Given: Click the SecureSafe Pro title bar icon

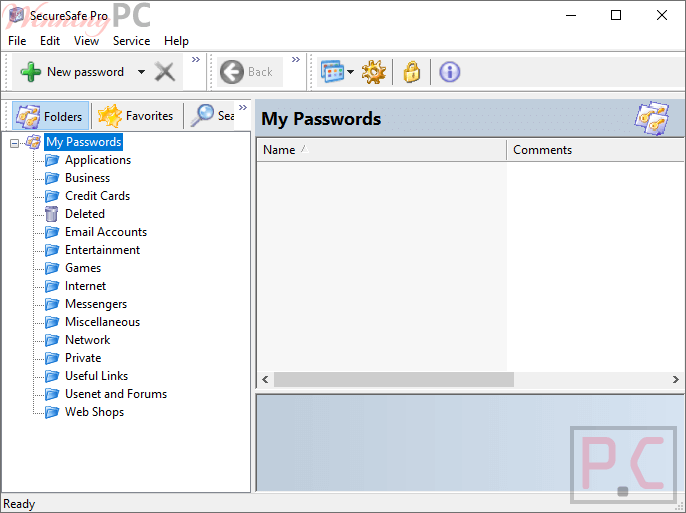Looking at the screenshot, I should tap(16, 15).
